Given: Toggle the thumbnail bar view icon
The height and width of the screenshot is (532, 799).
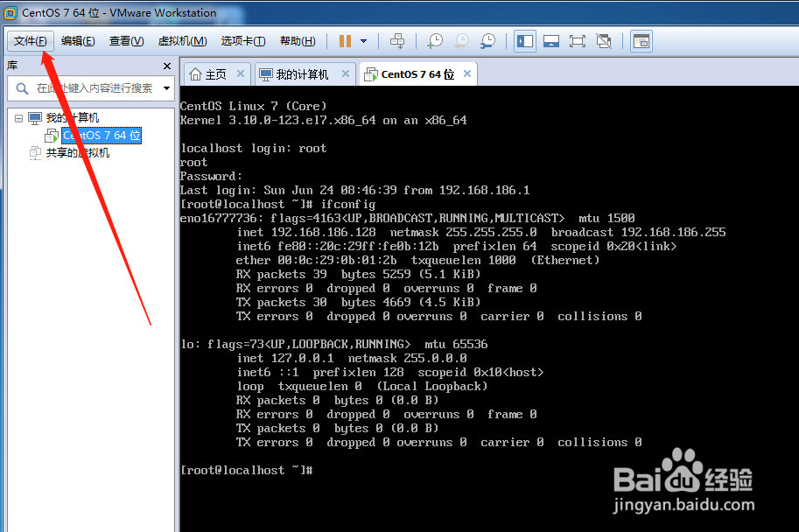Looking at the screenshot, I should point(551,41).
